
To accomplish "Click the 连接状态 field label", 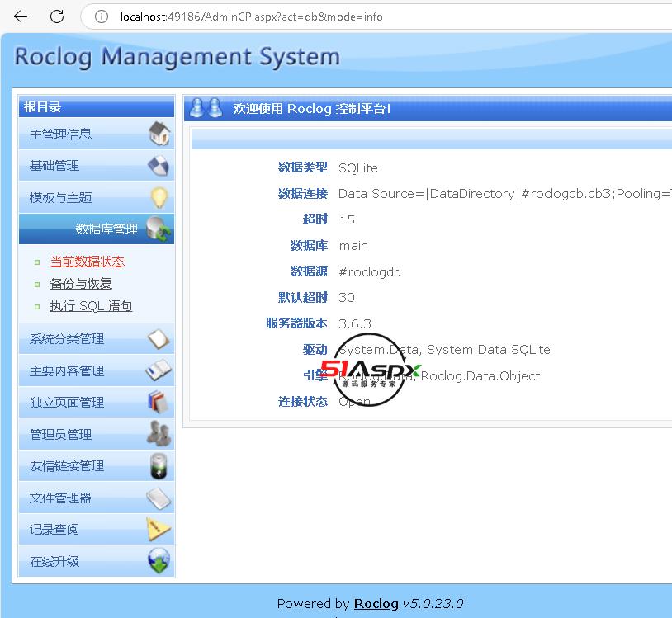I will [303, 402].
